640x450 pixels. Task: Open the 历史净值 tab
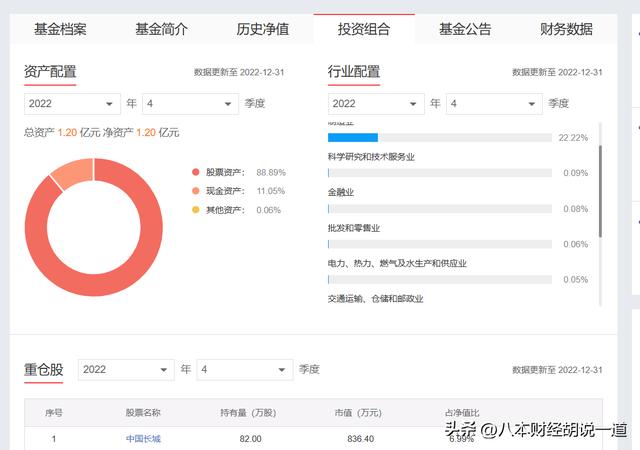262,29
